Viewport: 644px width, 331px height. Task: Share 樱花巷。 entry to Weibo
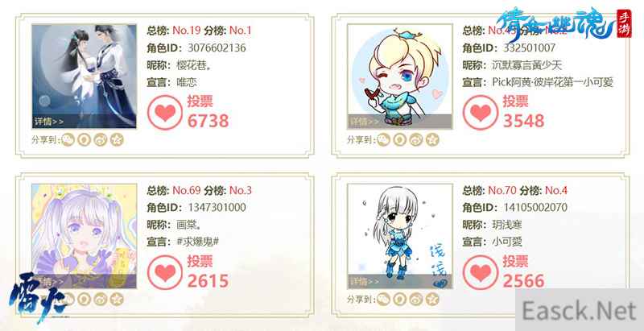101,140
